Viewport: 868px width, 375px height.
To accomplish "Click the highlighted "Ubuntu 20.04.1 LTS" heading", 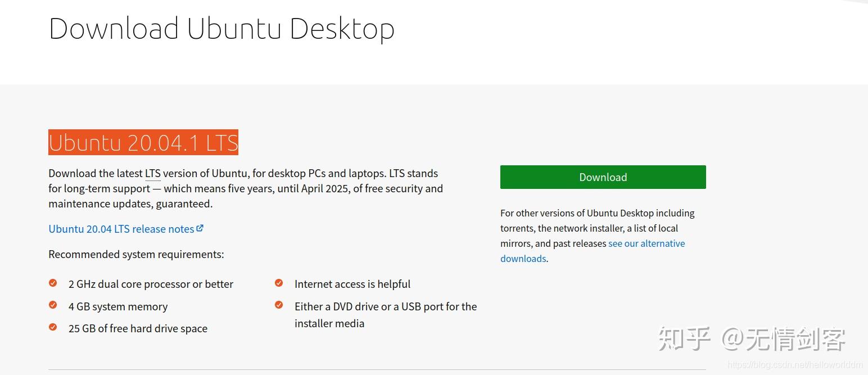I will (x=143, y=142).
